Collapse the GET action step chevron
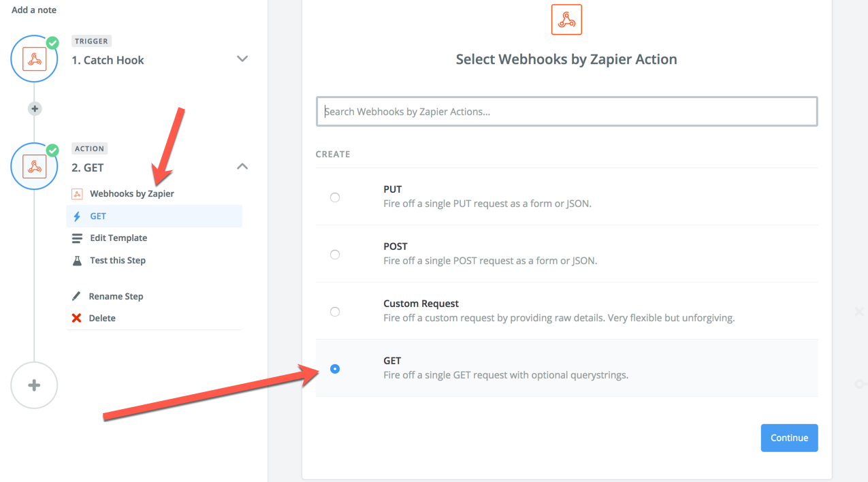The image size is (868, 482). pos(242,166)
